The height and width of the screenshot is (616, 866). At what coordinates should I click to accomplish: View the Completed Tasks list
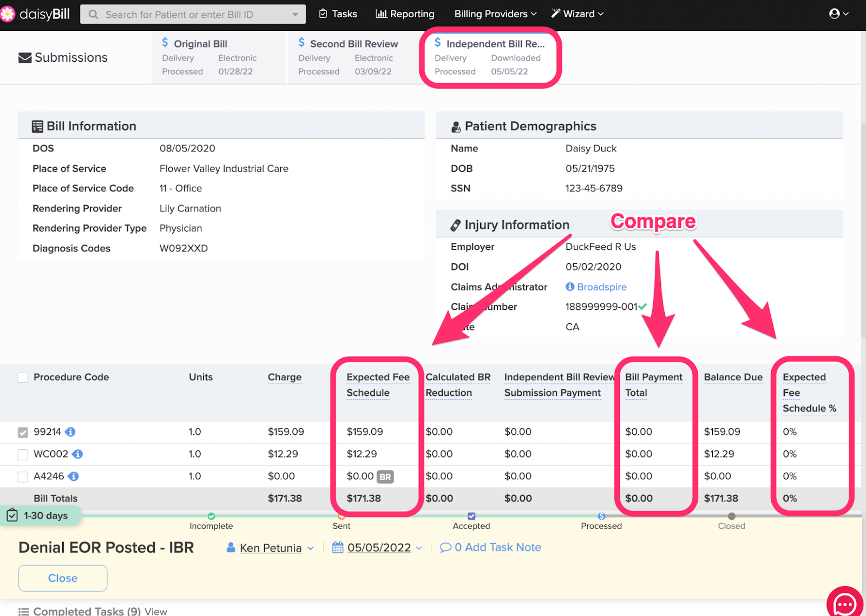pyautogui.click(x=155, y=611)
